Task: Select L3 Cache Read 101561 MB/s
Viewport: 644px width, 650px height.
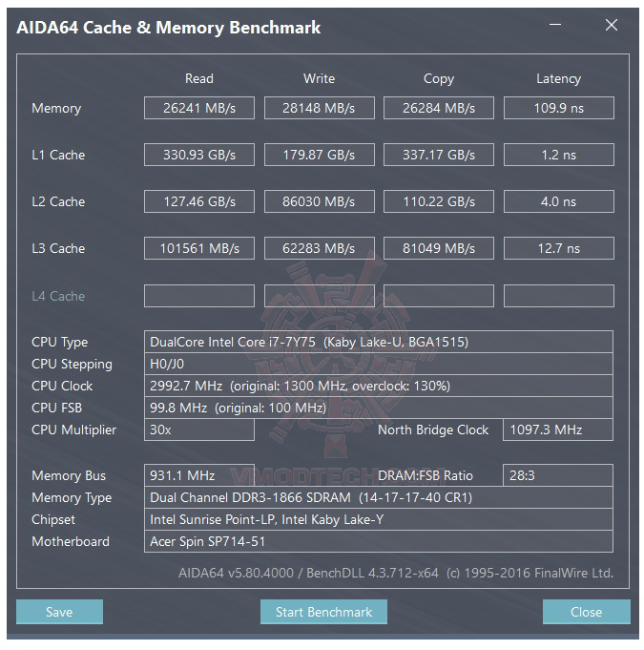Action: [199, 248]
